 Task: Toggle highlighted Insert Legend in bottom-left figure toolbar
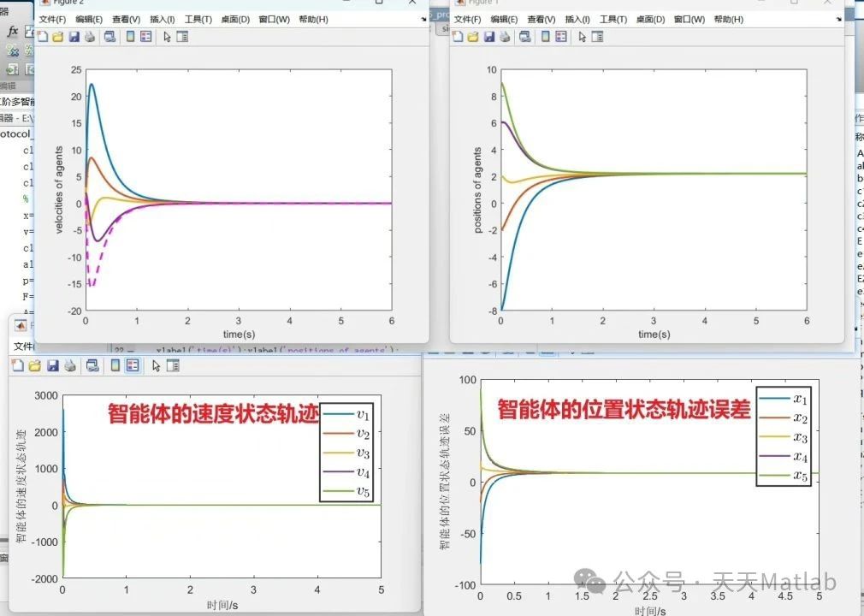pyautogui.click(x=133, y=365)
